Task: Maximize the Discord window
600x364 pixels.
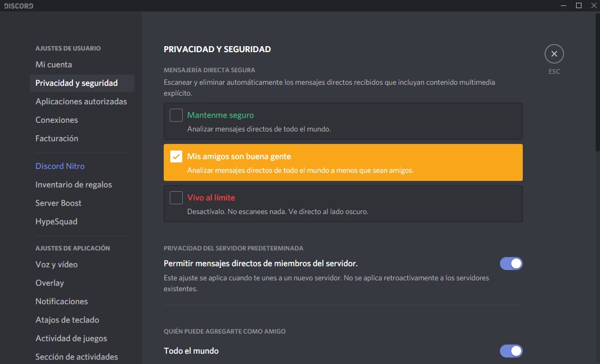Action: [579, 5]
